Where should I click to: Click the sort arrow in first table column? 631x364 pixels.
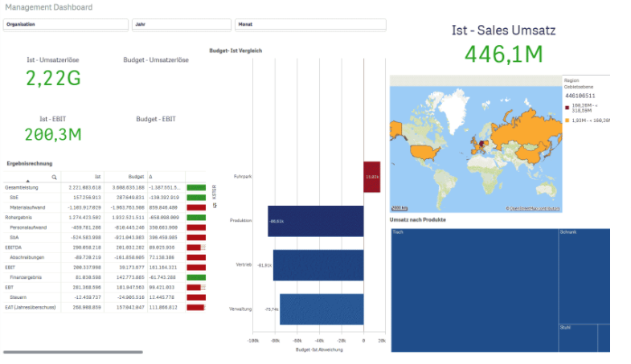27,181
